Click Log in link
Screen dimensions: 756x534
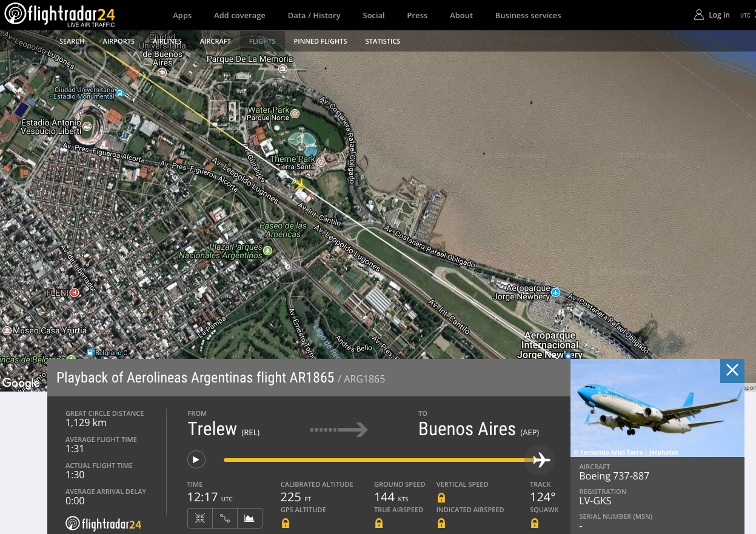(719, 15)
